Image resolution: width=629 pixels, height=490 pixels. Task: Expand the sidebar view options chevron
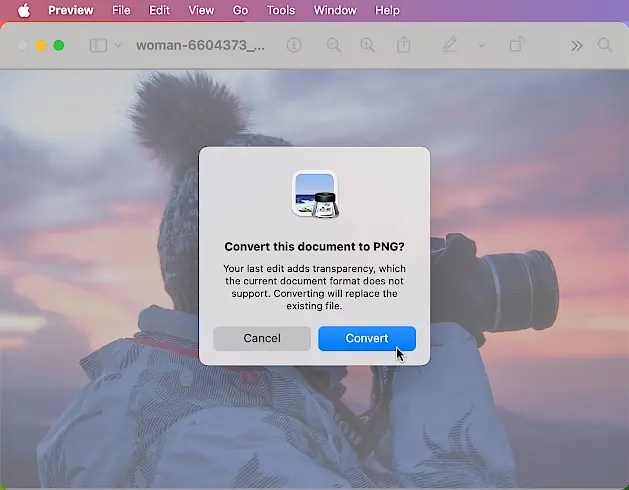tap(118, 45)
